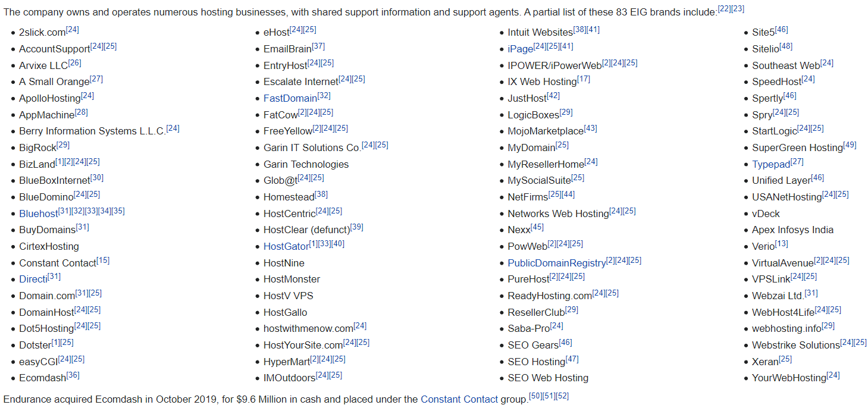The image size is (868, 408).
Task: Open citation [13] beside Verio
Action: [x=782, y=244]
